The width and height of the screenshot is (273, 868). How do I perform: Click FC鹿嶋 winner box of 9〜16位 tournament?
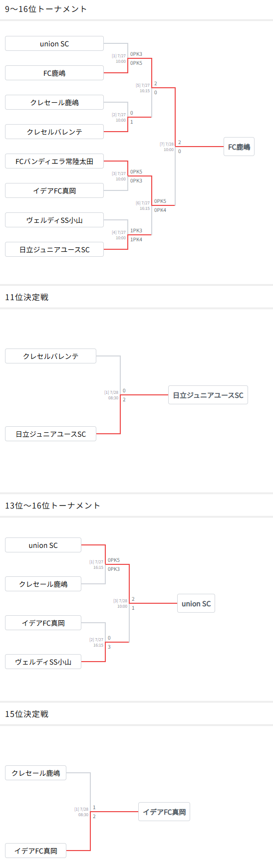pyautogui.click(x=239, y=147)
